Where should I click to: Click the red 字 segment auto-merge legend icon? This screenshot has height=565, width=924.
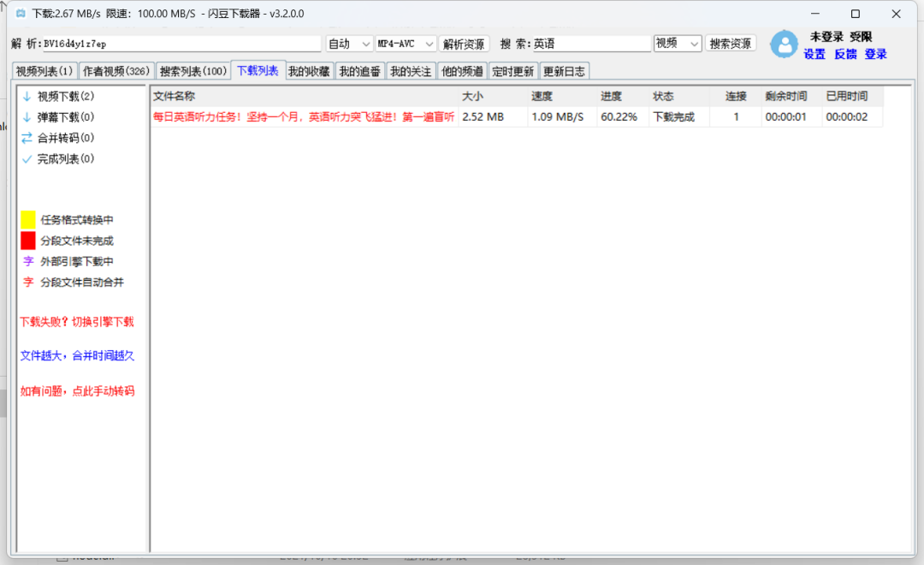(27, 282)
